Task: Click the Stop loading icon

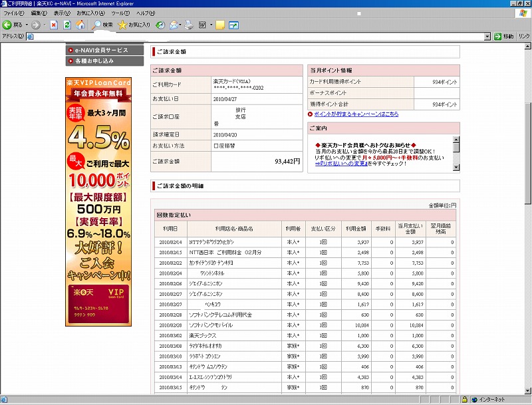Action: [54, 25]
